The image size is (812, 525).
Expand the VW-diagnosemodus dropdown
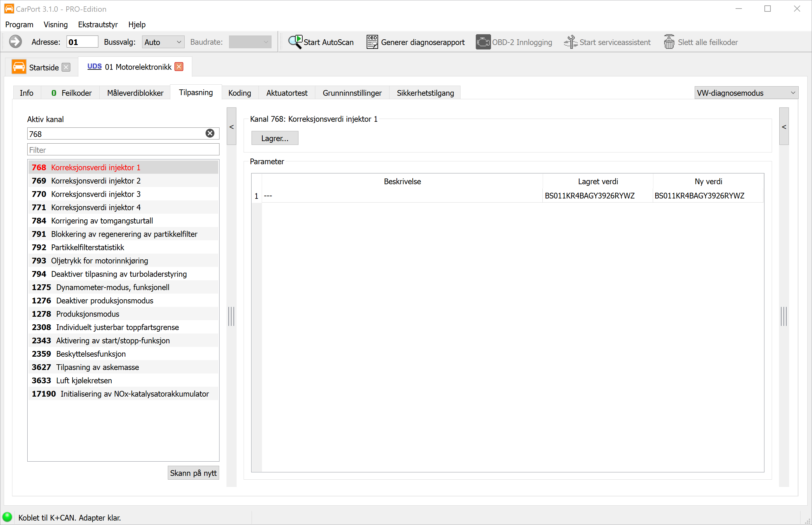[x=746, y=93]
